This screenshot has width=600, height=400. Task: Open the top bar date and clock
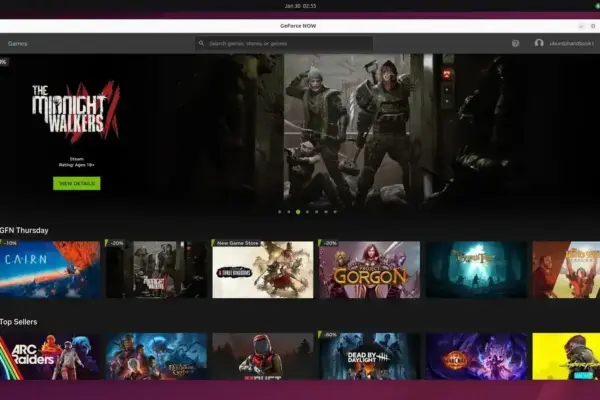click(x=300, y=6)
